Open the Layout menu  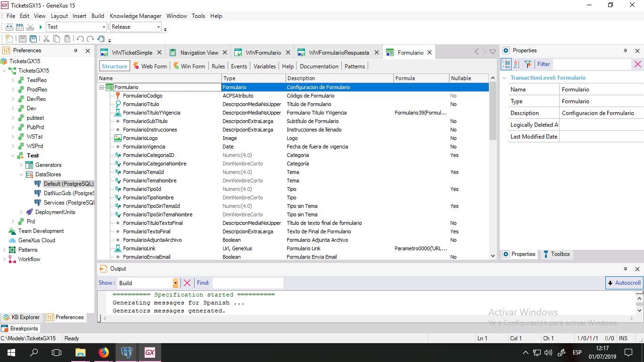59,16
